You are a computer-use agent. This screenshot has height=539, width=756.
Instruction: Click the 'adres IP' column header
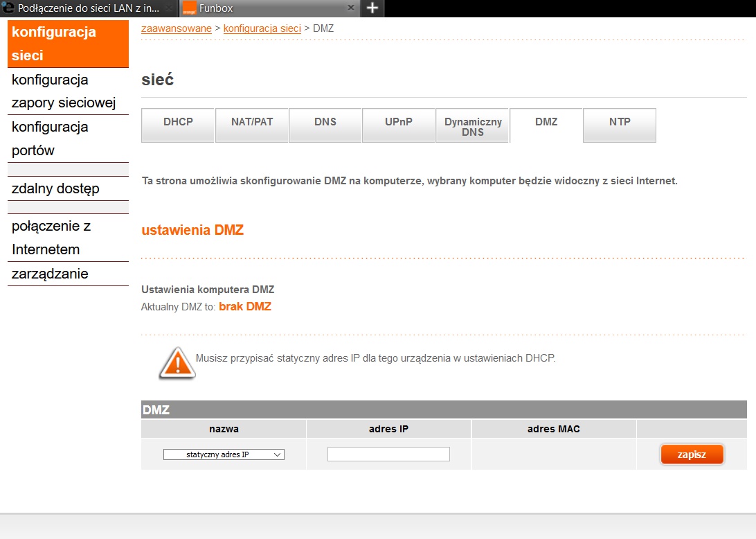(388, 429)
